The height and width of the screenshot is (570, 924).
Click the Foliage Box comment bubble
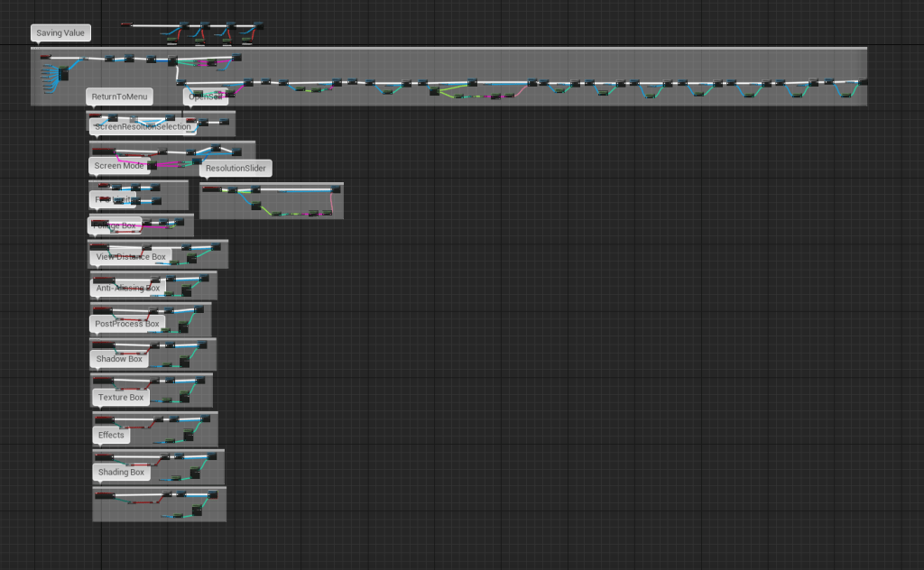point(115,225)
